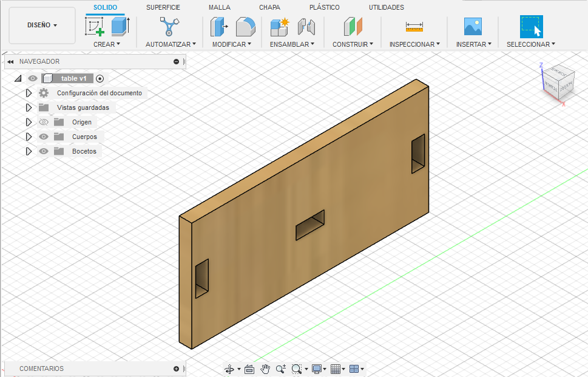
Task: Select the Measure ruler icon
Action: tap(414, 27)
